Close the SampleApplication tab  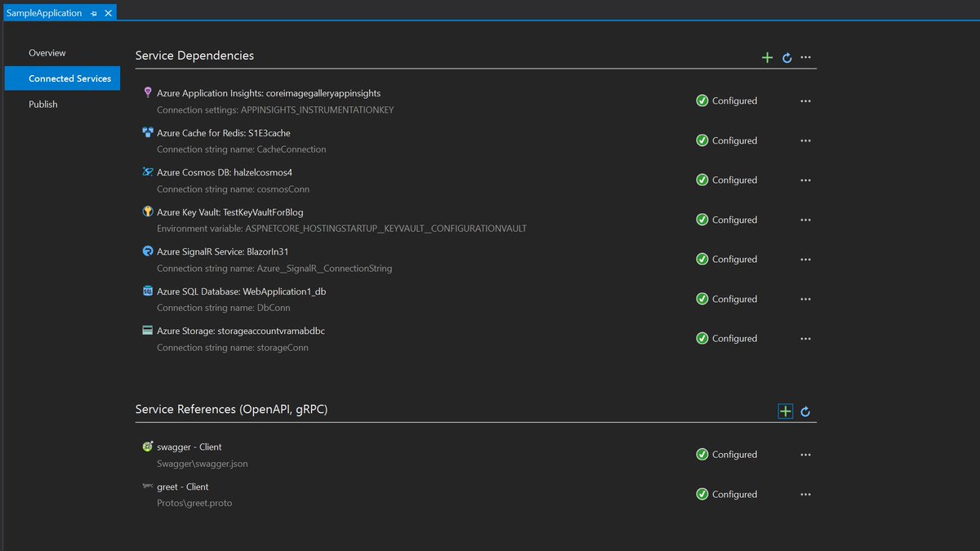[x=108, y=13]
